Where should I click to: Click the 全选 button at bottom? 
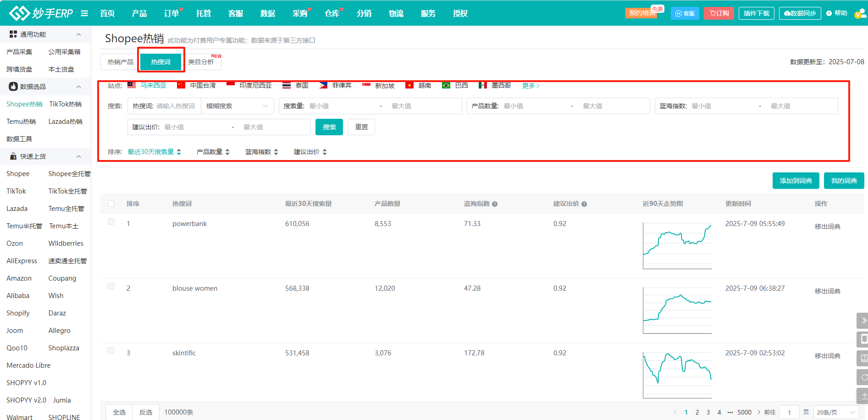click(119, 412)
